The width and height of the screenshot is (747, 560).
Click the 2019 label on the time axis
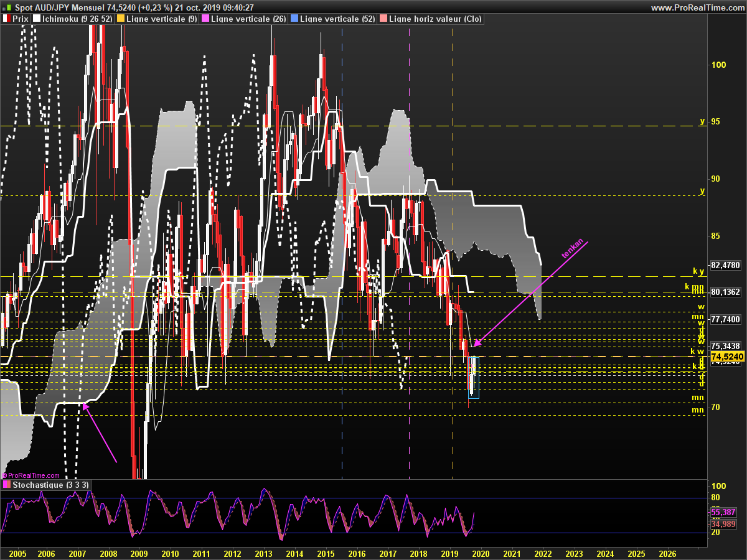coord(449,553)
